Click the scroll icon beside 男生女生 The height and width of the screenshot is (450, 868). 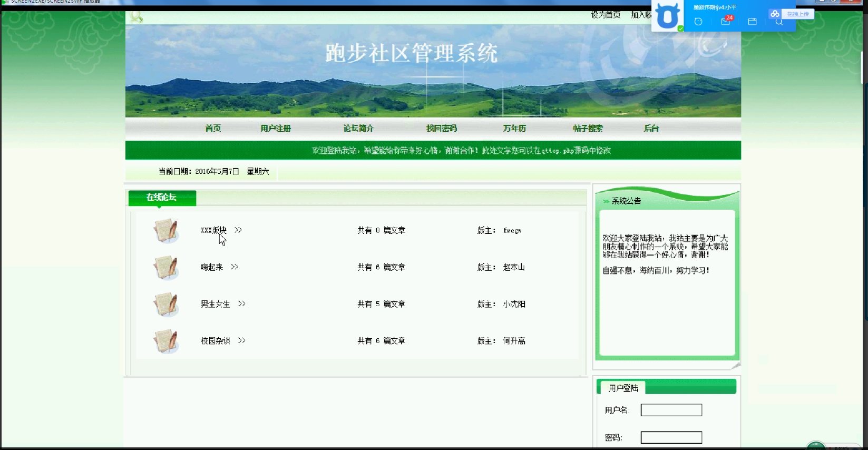tap(165, 305)
